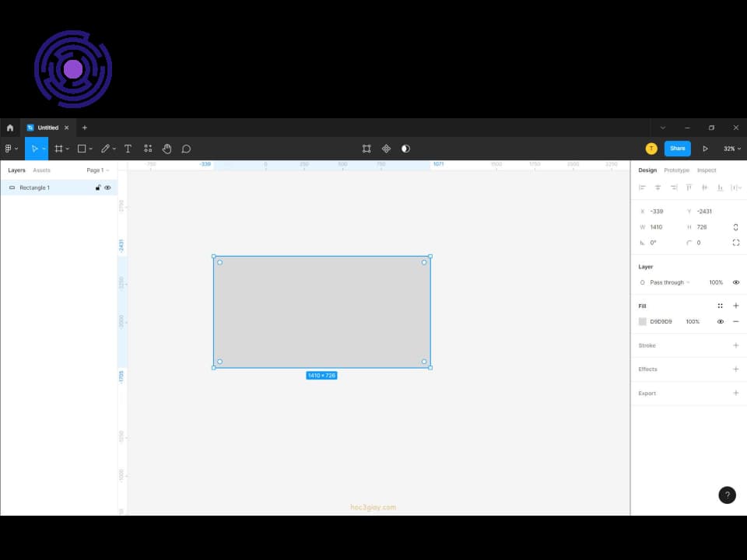Open the Pass through blend mode dropdown

point(669,282)
